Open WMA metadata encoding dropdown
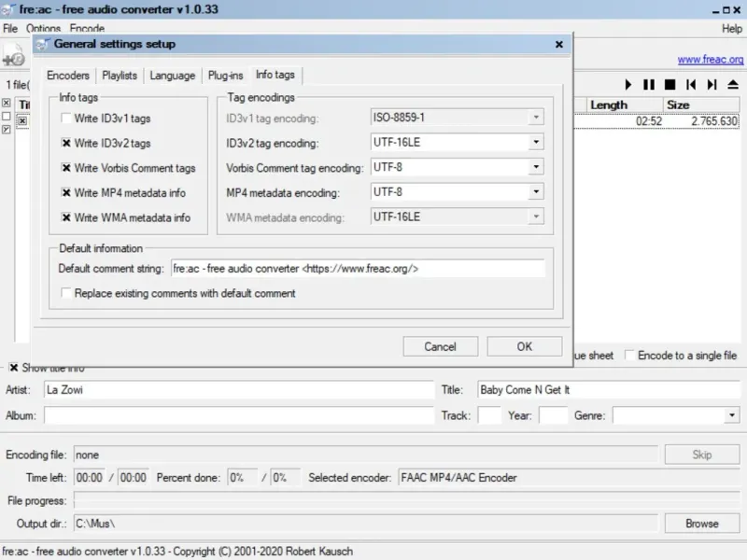747x560 pixels. [536, 217]
